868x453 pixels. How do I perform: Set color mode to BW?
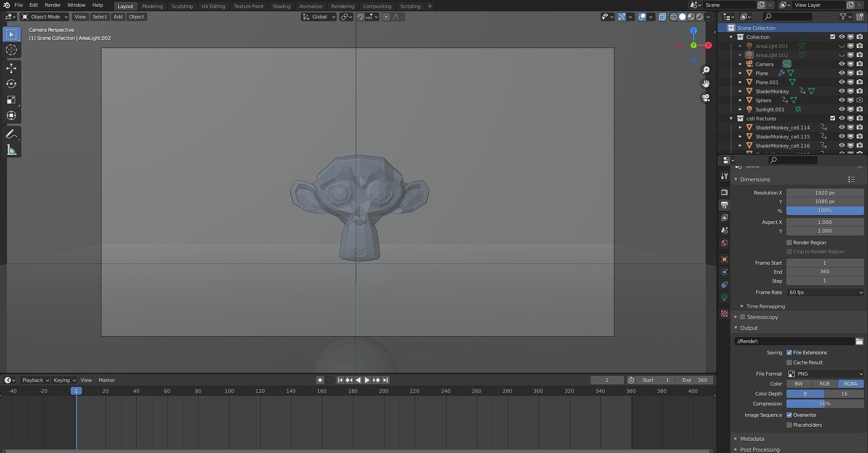coord(799,384)
